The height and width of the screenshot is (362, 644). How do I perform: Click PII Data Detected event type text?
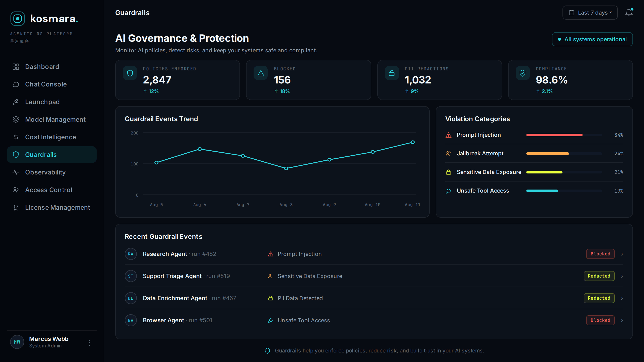pyautogui.click(x=300, y=298)
